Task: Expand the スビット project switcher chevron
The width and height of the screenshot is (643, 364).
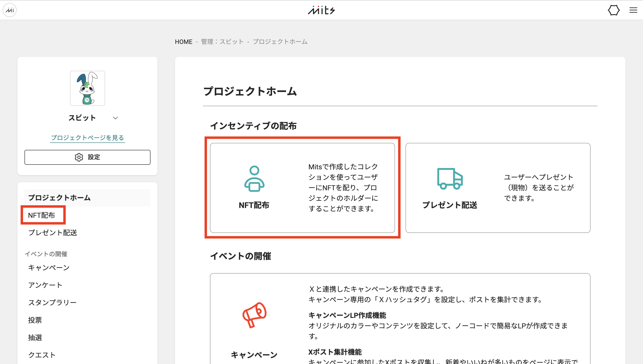Action: [115, 118]
